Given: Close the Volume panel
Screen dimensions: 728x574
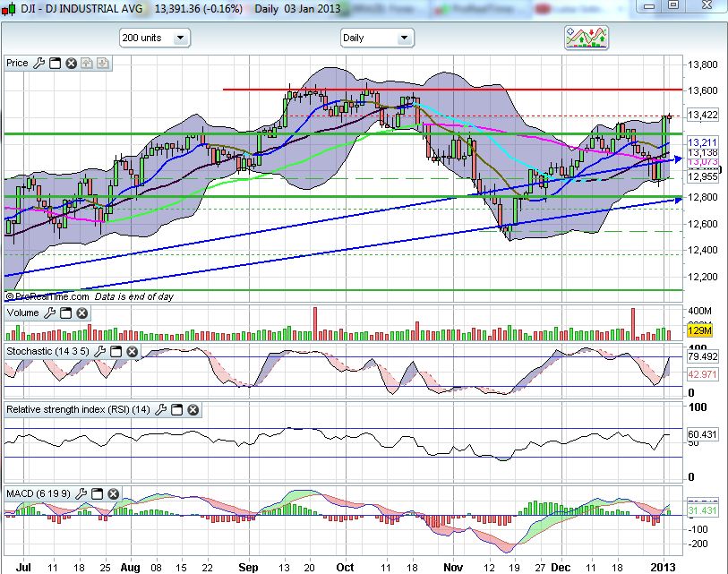Looking at the screenshot, I should (82, 313).
